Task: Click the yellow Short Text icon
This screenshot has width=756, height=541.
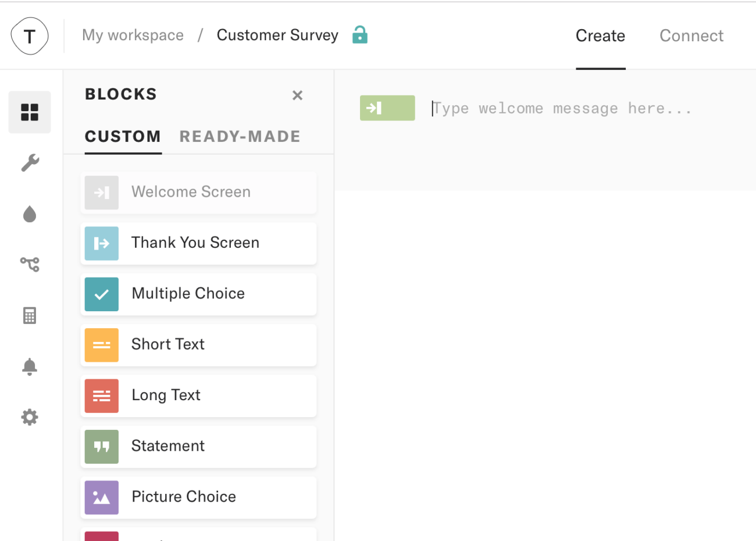Action: 102,345
